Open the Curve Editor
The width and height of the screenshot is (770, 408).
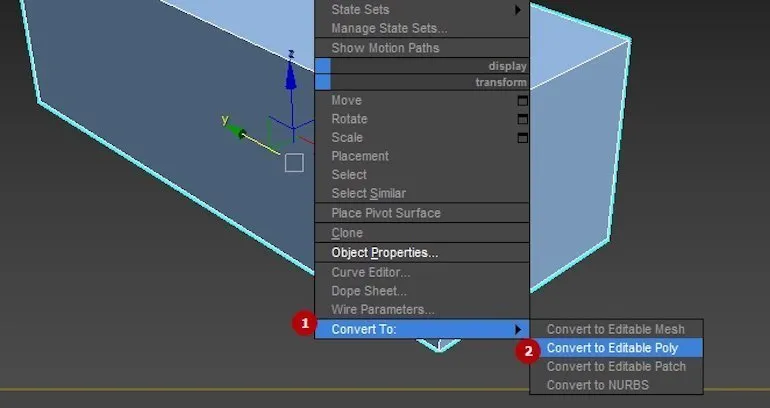[371, 273]
